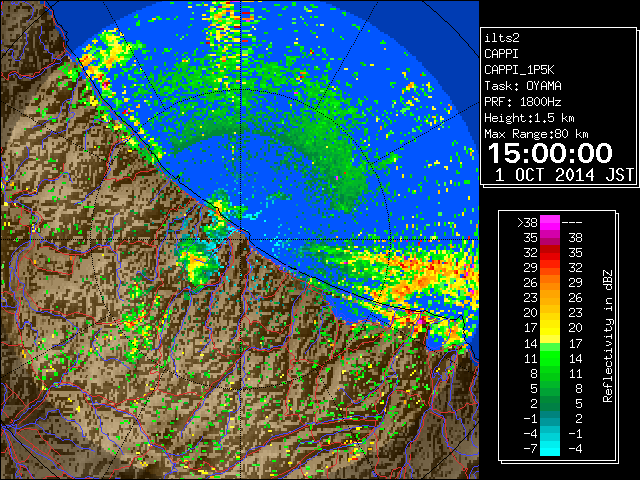Pick the magenta >38 dBZ legend swatch
This screenshot has height=480, width=640.
[550, 222]
